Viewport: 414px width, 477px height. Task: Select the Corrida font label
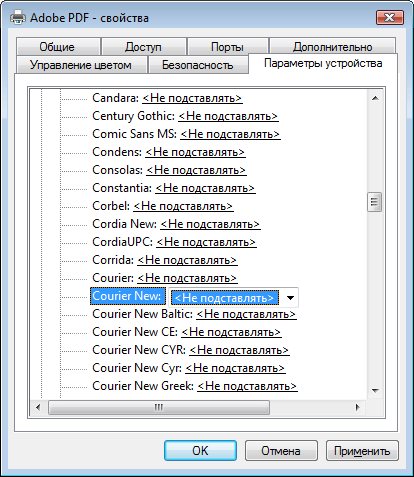pyautogui.click(x=113, y=260)
